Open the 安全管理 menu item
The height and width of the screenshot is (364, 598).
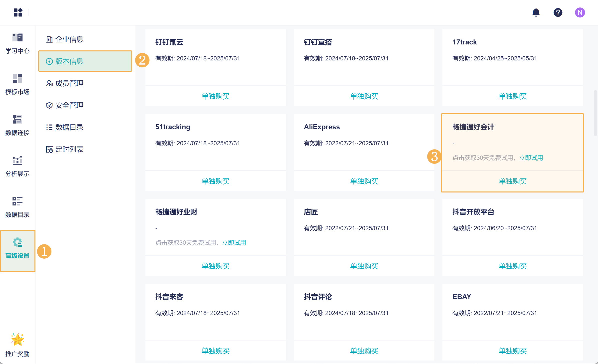tap(69, 105)
